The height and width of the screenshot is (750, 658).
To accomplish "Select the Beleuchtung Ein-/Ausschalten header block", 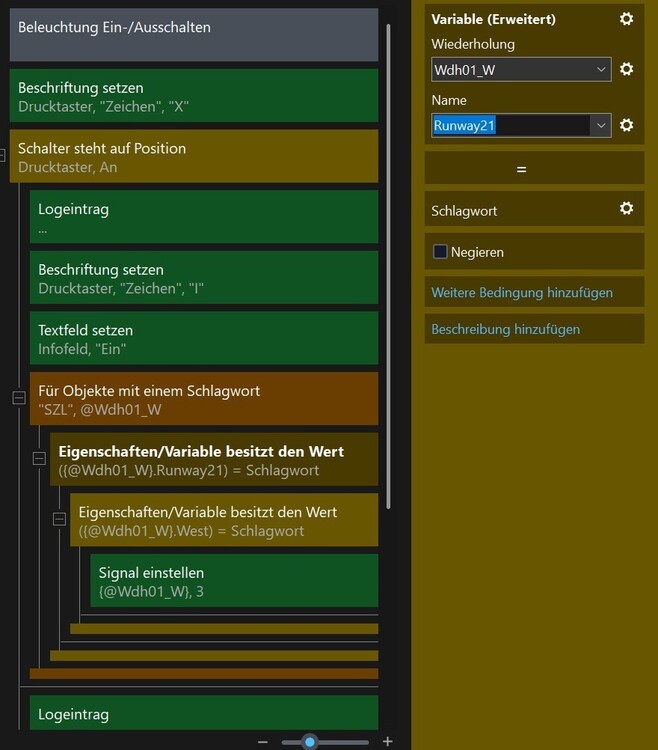I will click(x=194, y=35).
